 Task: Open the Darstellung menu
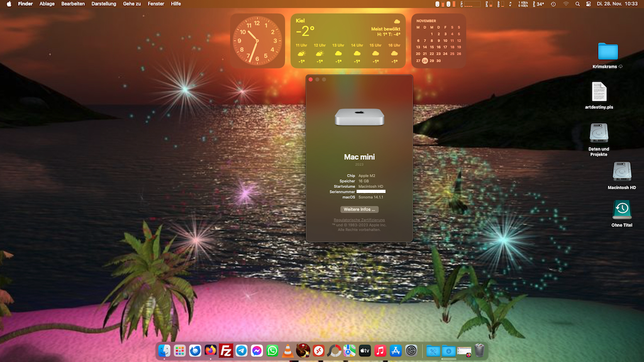[104, 4]
